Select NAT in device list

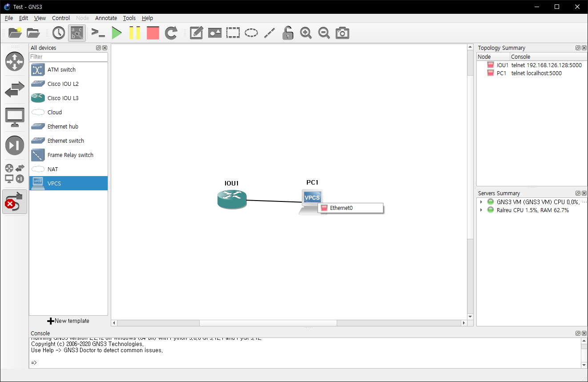(x=68, y=169)
